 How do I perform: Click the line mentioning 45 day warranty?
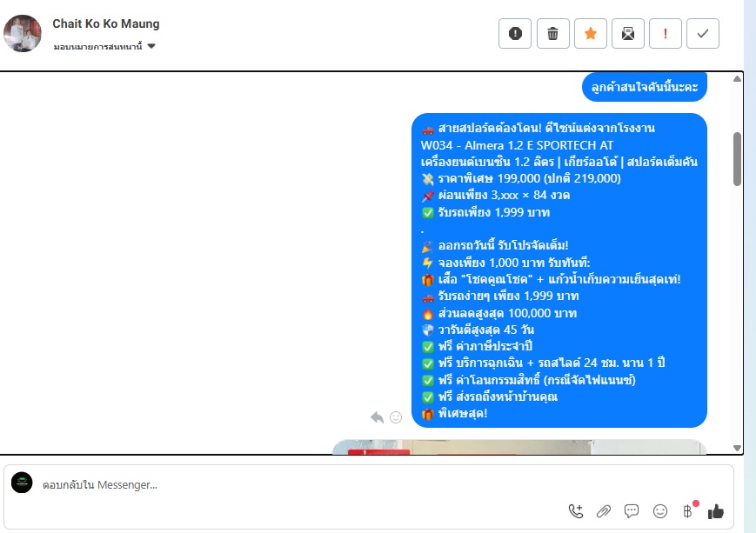pos(478,330)
